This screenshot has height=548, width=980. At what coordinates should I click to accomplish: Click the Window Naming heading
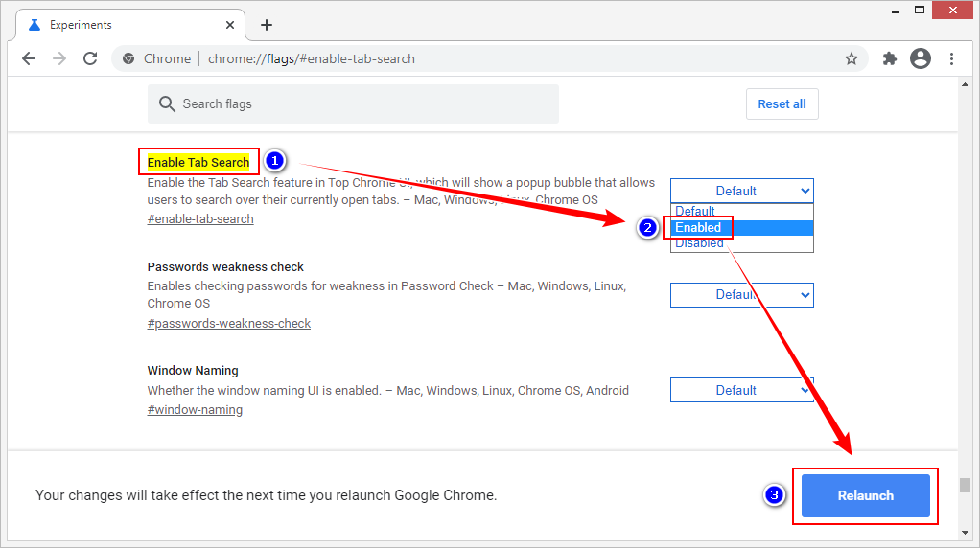click(193, 370)
